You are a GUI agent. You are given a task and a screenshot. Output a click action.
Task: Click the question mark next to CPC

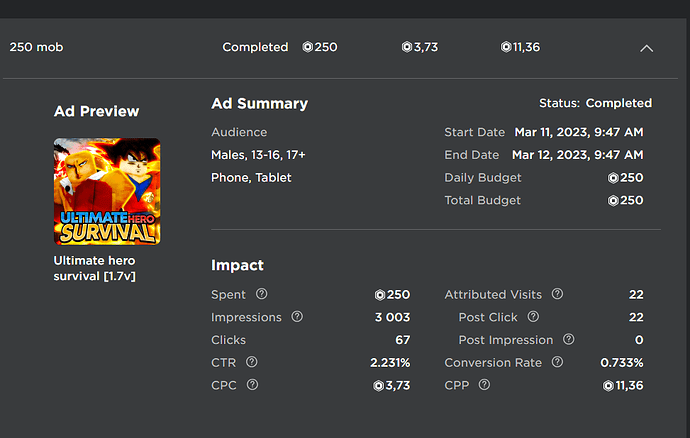tap(252, 384)
